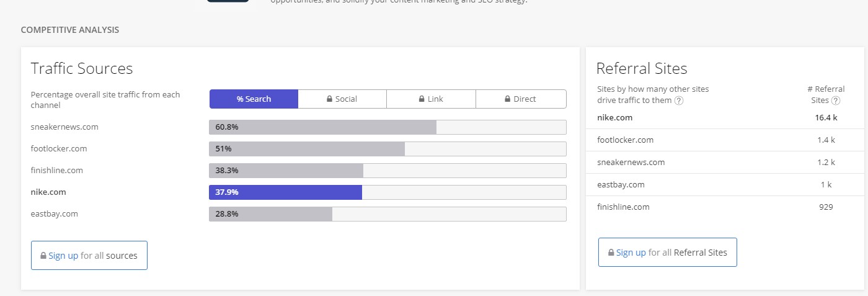Click the lock icon on the Direct tab
Viewport: 868px width, 296px height.
coord(507,99)
